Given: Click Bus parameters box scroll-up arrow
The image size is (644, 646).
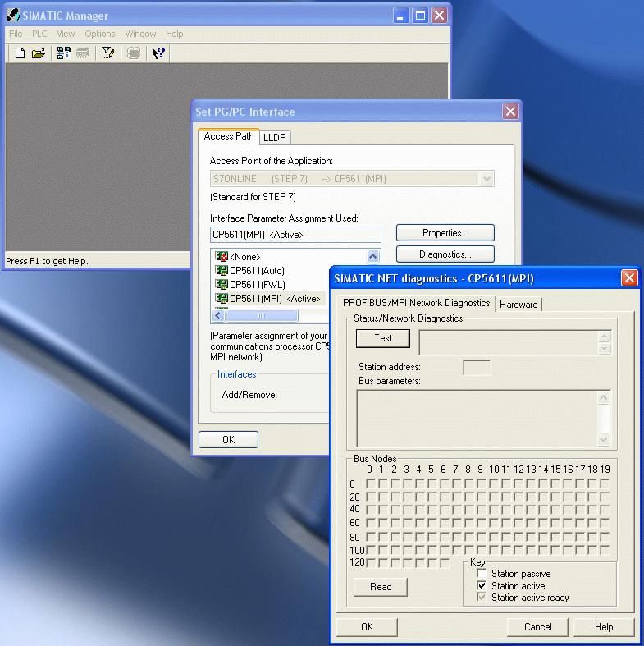Looking at the screenshot, I should tap(603, 398).
